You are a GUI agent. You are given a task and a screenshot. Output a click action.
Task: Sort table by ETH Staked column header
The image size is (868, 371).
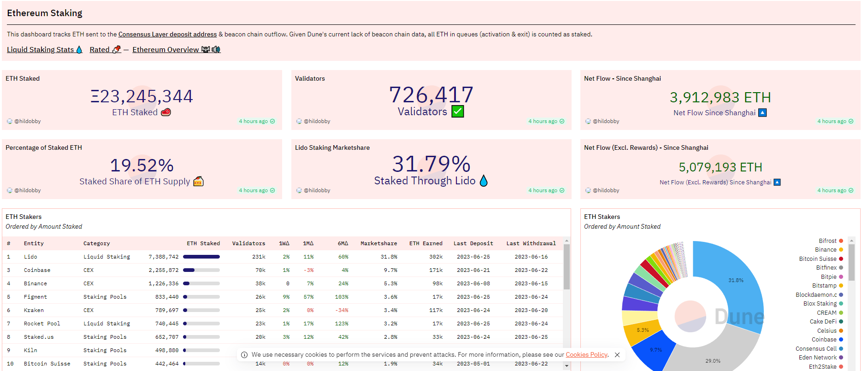click(x=203, y=243)
